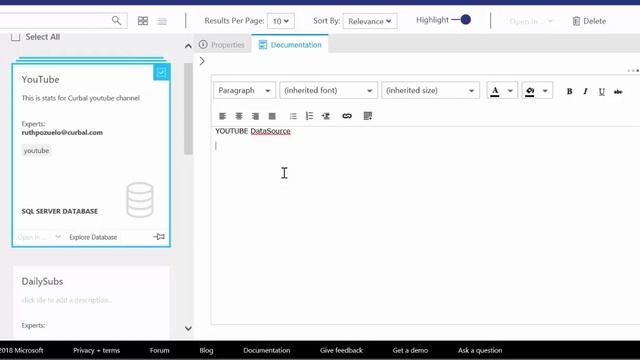Center align text
This screenshot has height=360, width=640.
tap(239, 116)
